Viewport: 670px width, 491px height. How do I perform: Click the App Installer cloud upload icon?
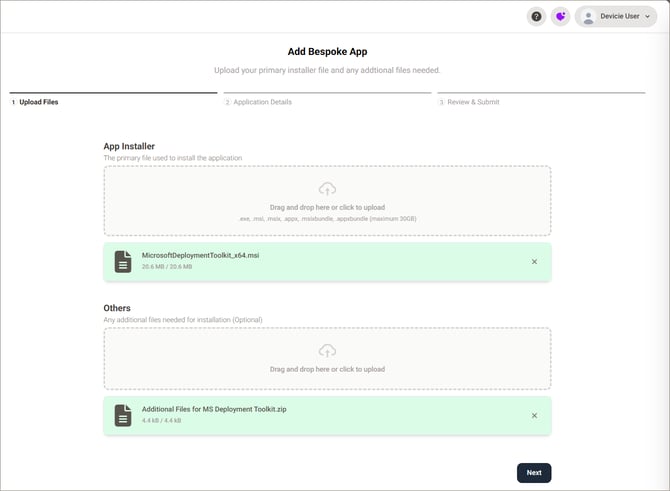point(327,189)
